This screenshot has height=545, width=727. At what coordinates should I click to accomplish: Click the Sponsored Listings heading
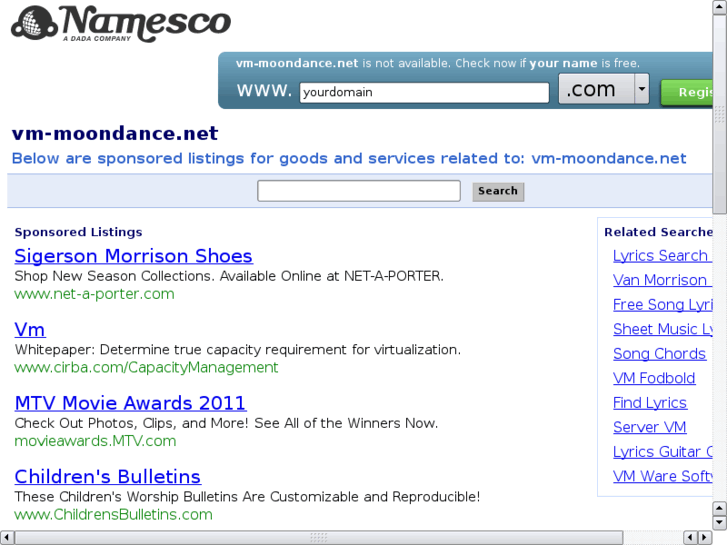pyautogui.click(x=78, y=232)
